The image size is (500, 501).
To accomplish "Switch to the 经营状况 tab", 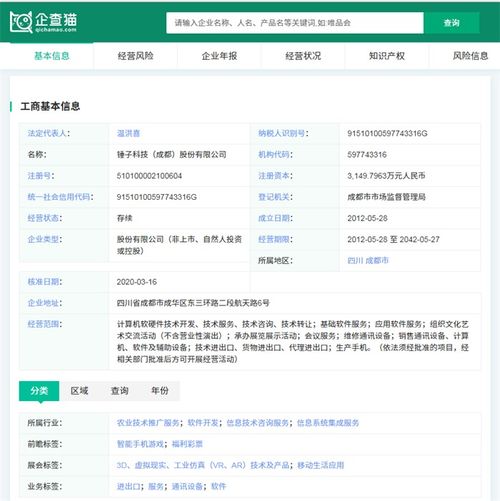I will pyautogui.click(x=303, y=56).
